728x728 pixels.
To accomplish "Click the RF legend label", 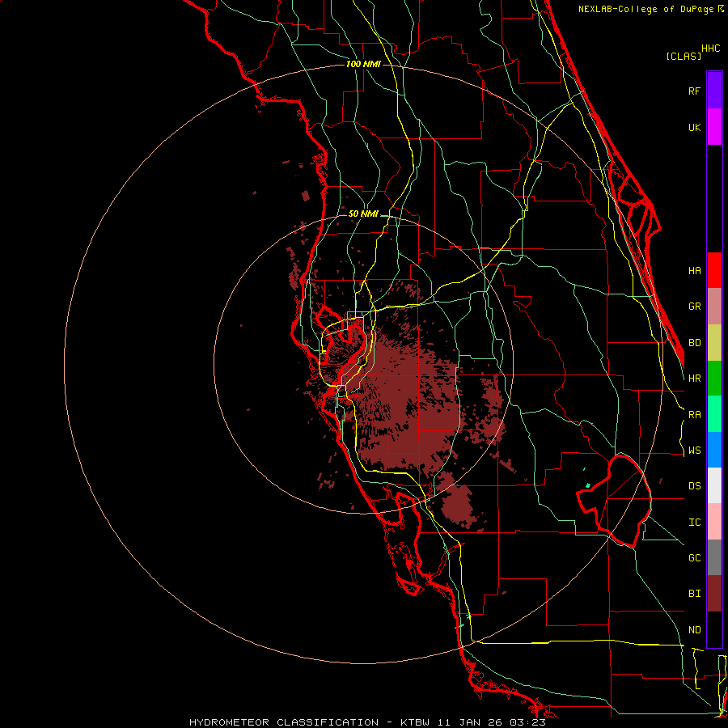I will (x=694, y=91).
